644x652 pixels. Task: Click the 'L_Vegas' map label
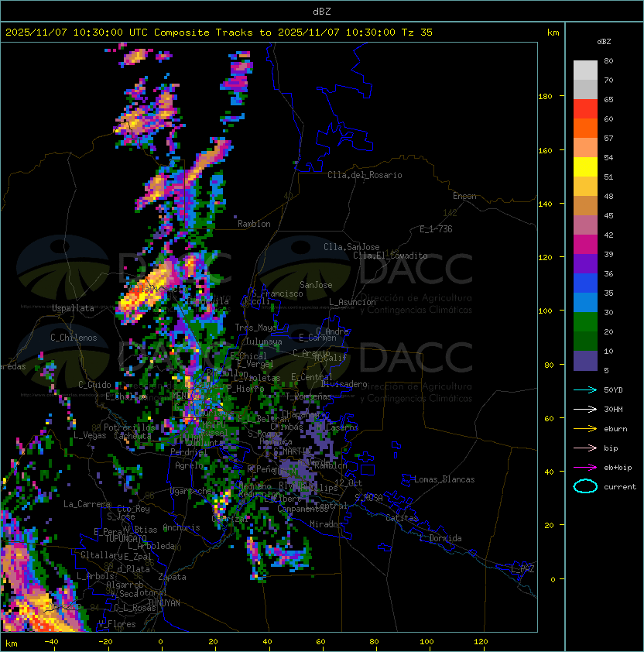(x=90, y=435)
